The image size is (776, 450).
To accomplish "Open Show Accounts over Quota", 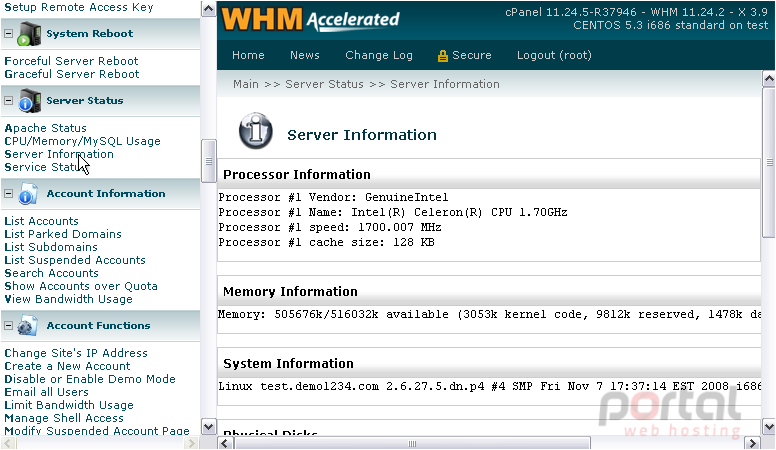I will point(81,286).
